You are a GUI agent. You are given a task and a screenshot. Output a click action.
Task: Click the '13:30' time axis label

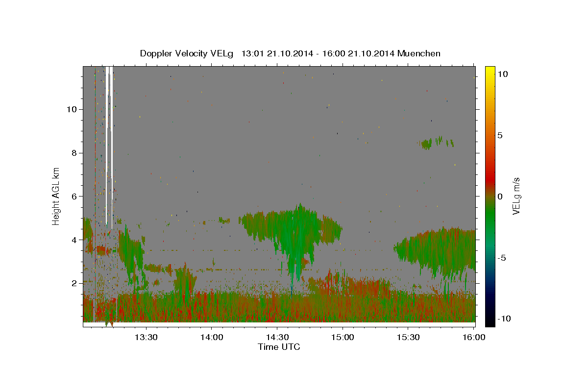coord(146,337)
